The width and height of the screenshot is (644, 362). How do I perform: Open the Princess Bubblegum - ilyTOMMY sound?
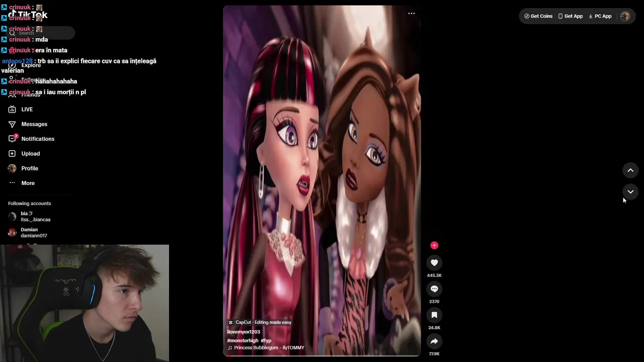click(266, 347)
